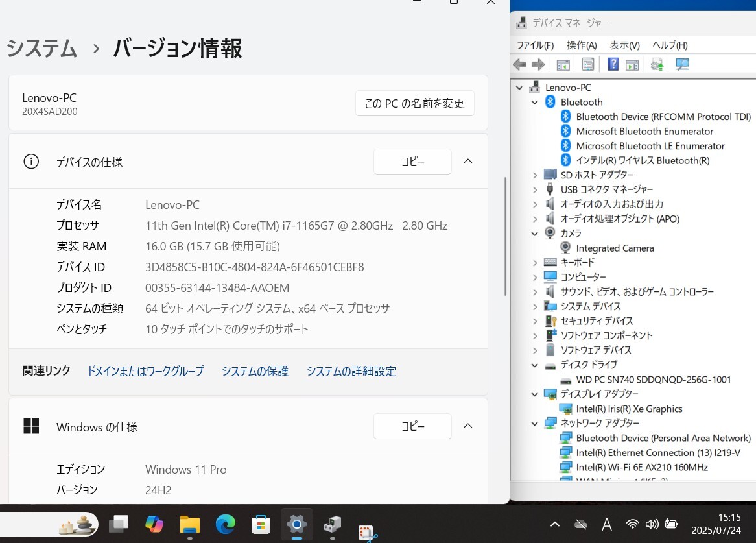
Task: Expand the セキュリティ デバイス category
Action: tap(535, 321)
